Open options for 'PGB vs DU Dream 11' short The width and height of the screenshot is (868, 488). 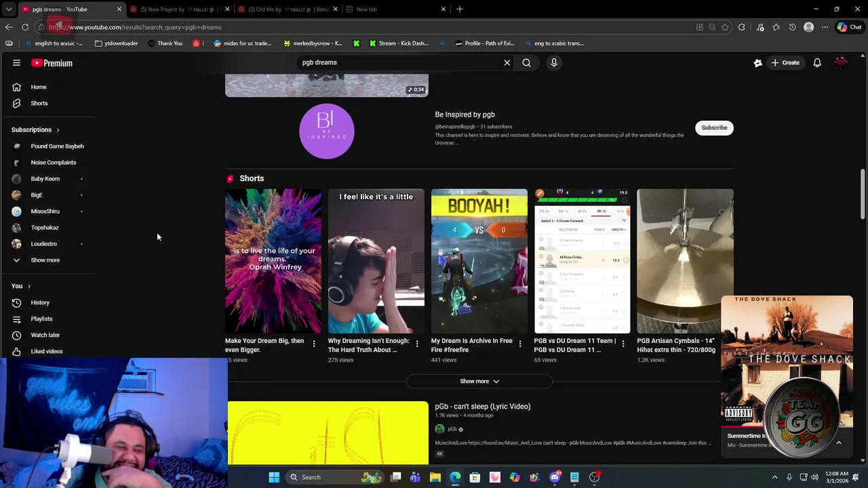click(623, 344)
